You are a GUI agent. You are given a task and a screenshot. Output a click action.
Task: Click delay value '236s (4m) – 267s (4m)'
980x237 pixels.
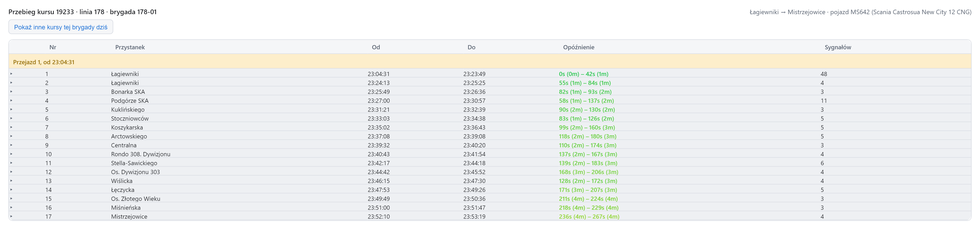[x=589, y=217]
